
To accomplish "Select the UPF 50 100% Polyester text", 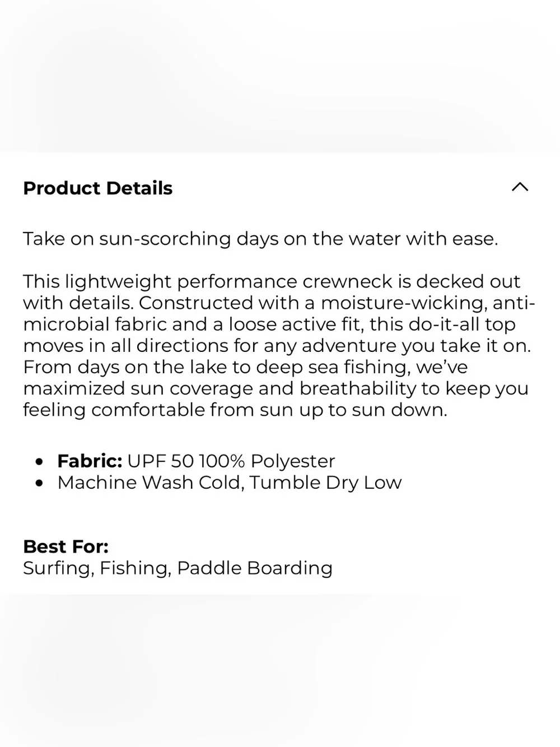I will [x=231, y=461].
